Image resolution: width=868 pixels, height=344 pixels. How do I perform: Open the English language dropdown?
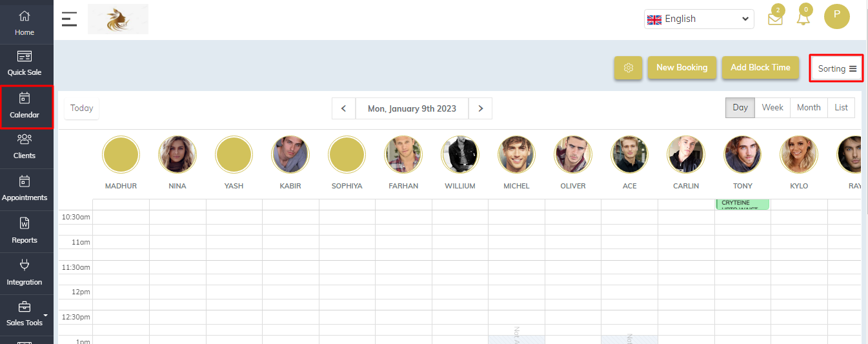(x=699, y=19)
